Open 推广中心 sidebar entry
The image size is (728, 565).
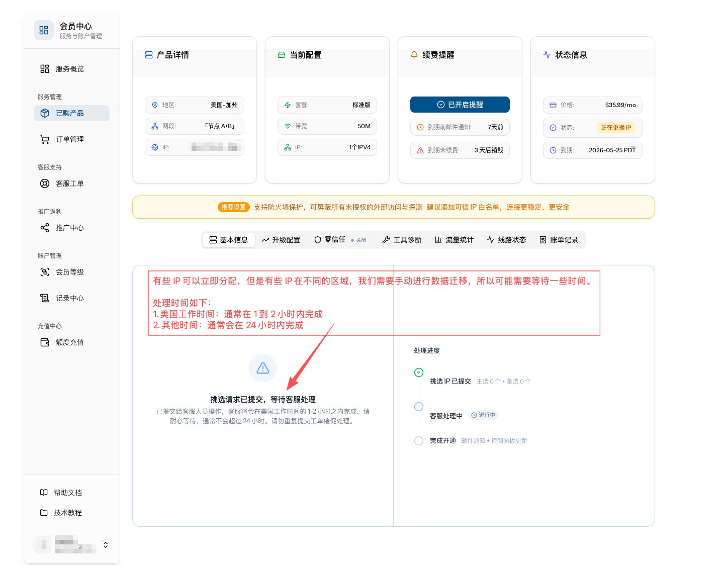tap(71, 228)
